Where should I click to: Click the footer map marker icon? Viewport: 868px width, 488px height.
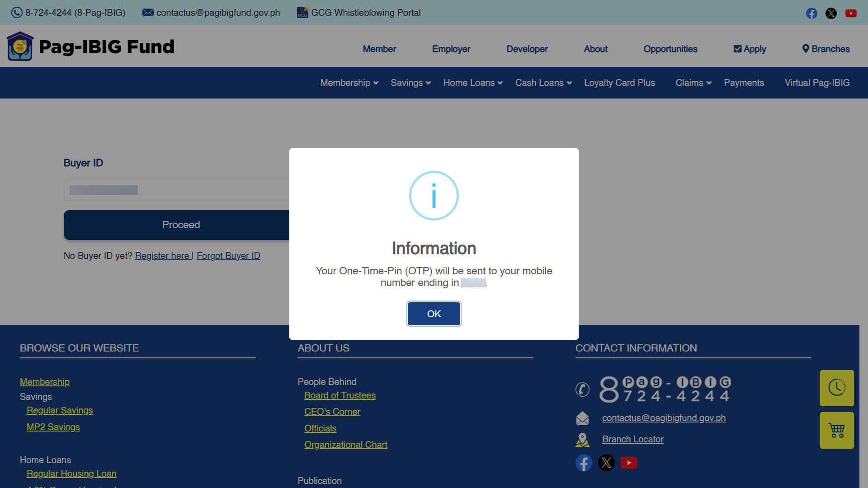click(582, 440)
